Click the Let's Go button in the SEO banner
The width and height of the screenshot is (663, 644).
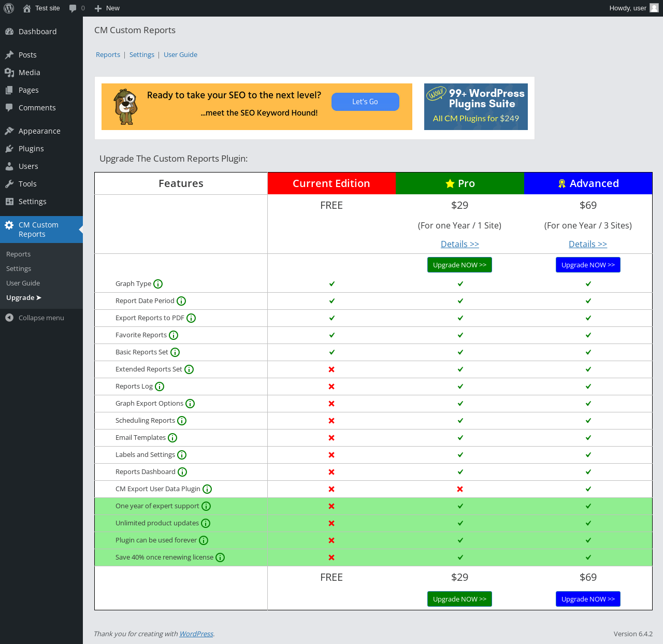pos(365,102)
